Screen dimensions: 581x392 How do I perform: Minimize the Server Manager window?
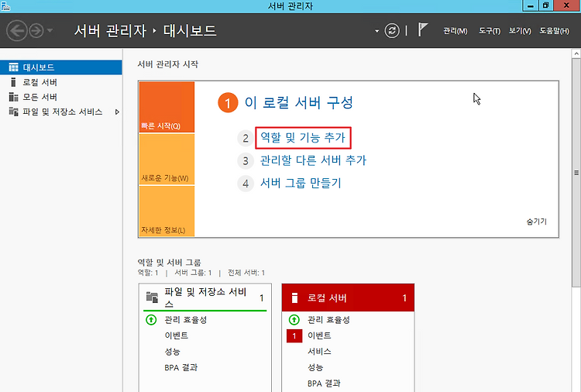(x=531, y=5)
